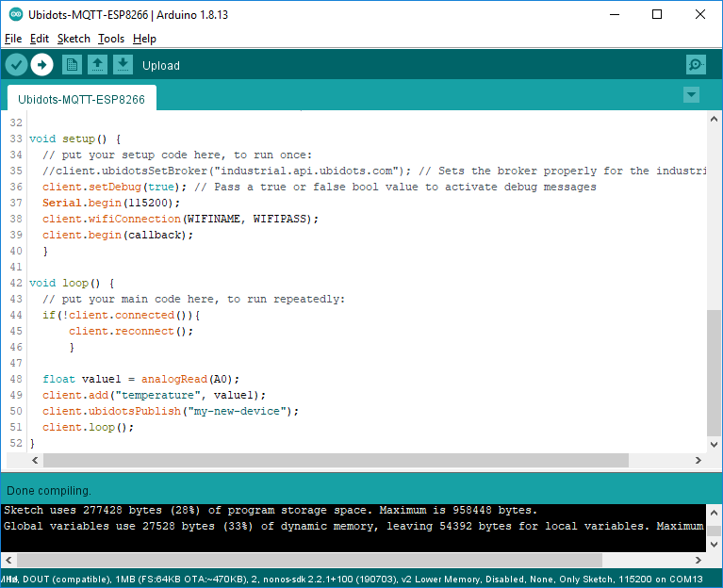Click 'void loop() {' code line
723x588 pixels.
pyautogui.click(x=72, y=283)
